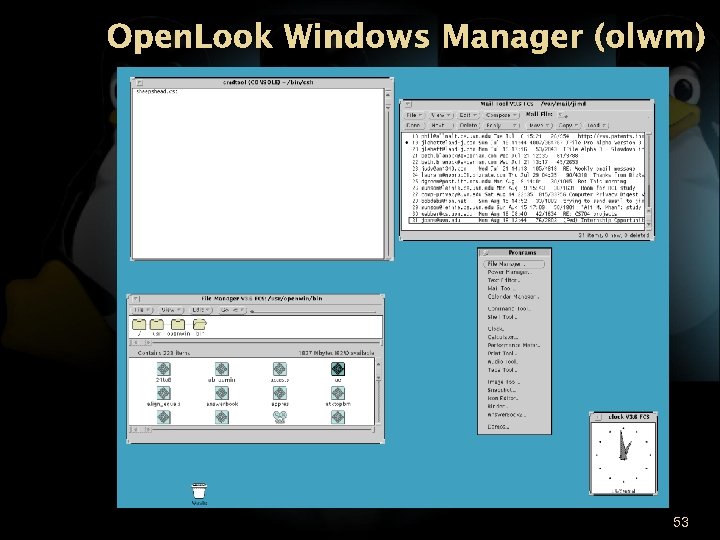The image size is (720, 540).
Task: Select the answerbook file icon
Action: pyautogui.click(x=222, y=393)
